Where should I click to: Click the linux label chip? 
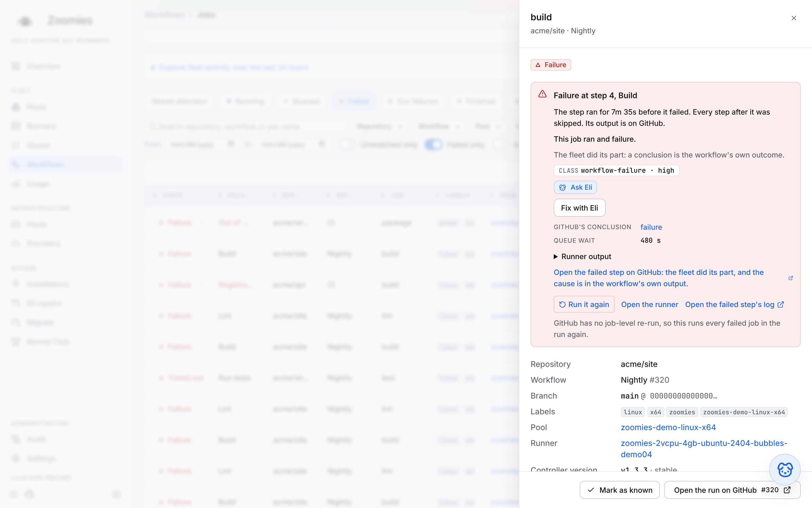tap(633, 412)
